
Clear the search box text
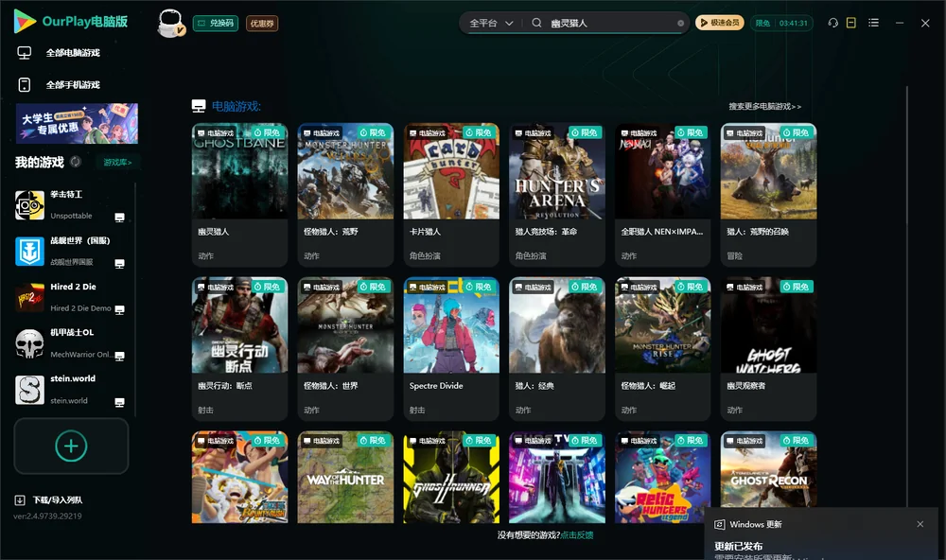click(680, 24)
